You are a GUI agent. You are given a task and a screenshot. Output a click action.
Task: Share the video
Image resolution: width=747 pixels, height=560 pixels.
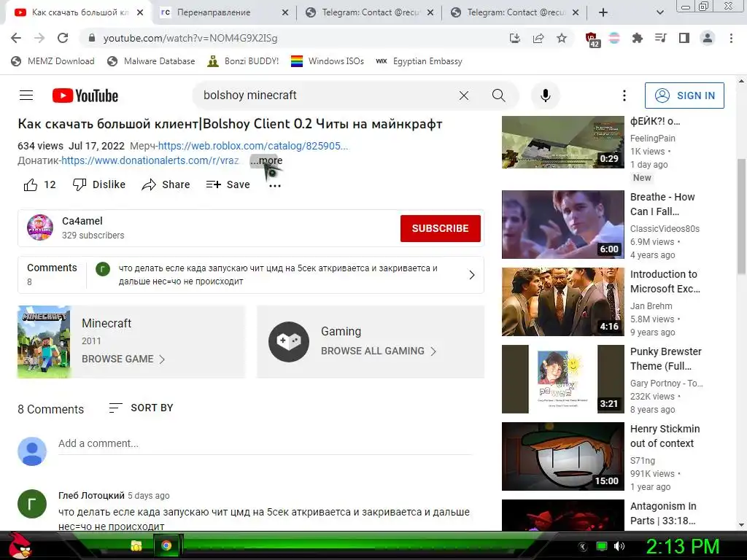tap(166, 184)
